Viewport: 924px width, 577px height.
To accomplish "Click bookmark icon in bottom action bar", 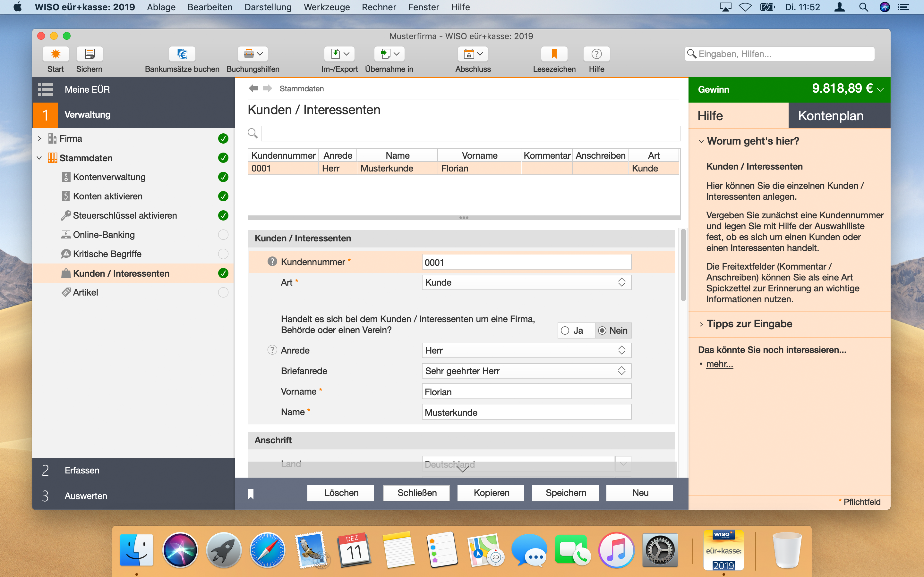I will pos(251,494).
